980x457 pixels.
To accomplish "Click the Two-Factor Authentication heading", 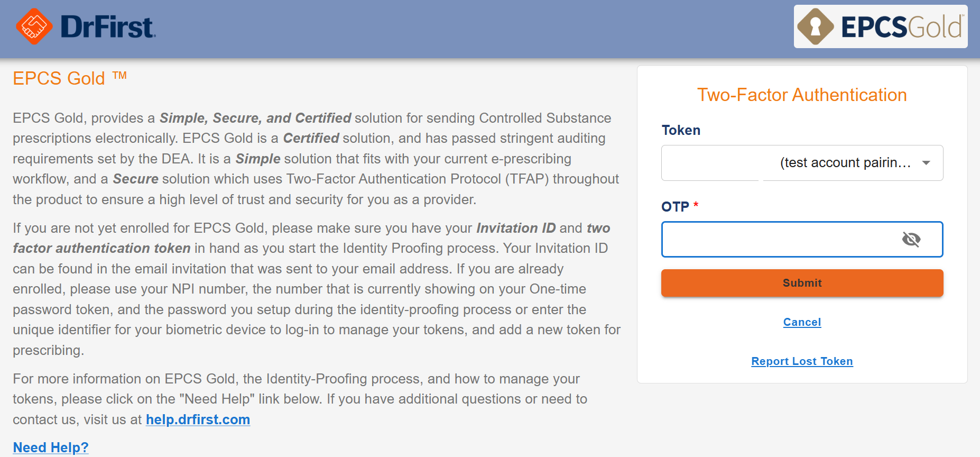I will tap(802, 95).
